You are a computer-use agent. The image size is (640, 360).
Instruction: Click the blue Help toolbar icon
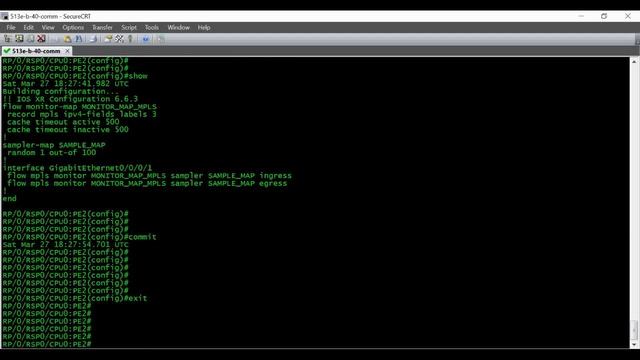pos(146,39)
